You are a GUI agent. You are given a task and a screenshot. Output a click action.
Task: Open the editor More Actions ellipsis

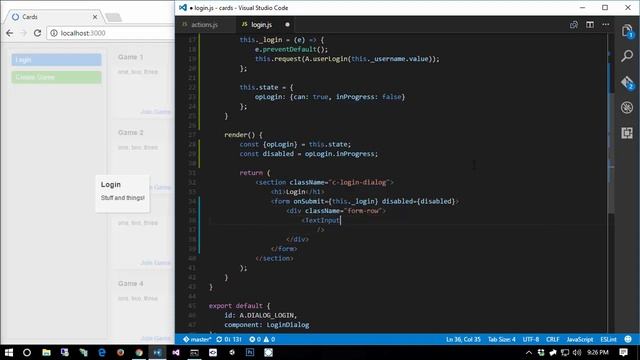606,24
